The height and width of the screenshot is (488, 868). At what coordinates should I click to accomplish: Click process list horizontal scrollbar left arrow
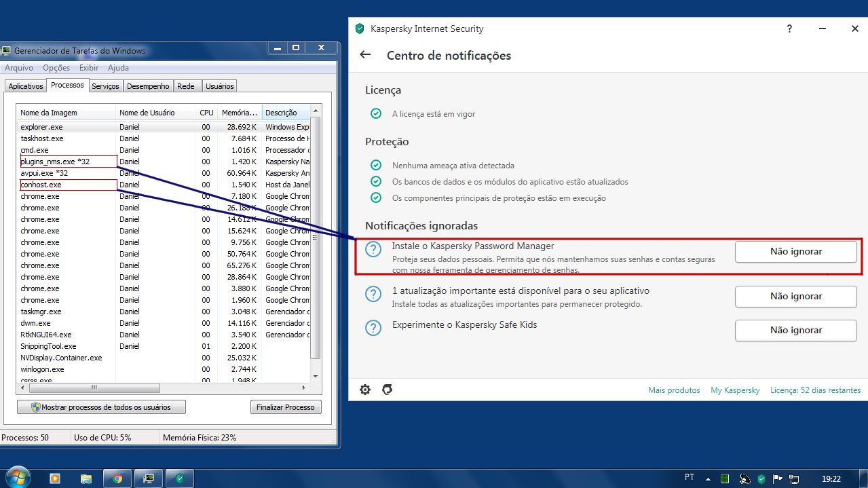coord(24,388)
